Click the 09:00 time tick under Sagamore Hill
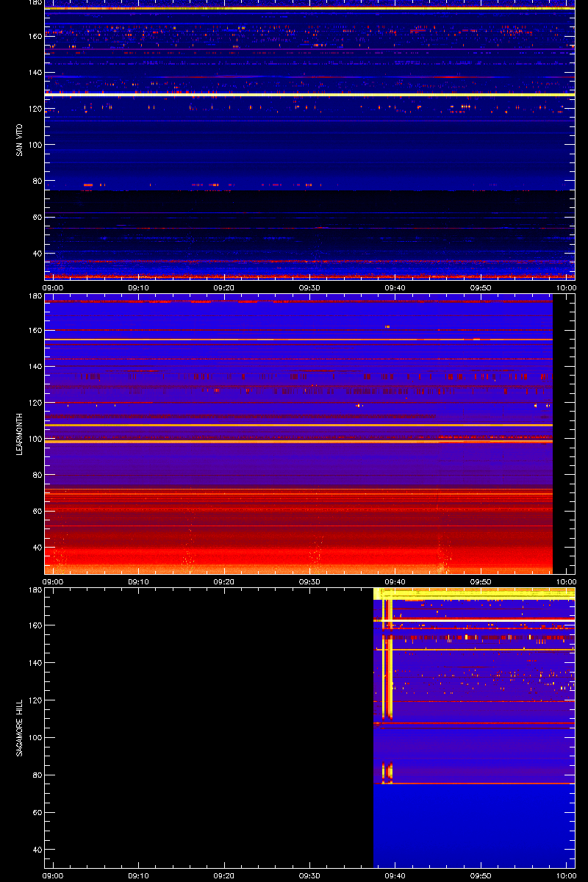588x882 pixels. [x=53, y=876]
